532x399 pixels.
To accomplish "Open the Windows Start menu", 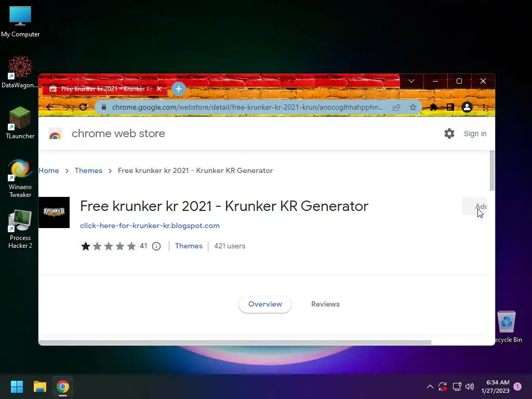I will pyautogui.click(x=17, y=387).
